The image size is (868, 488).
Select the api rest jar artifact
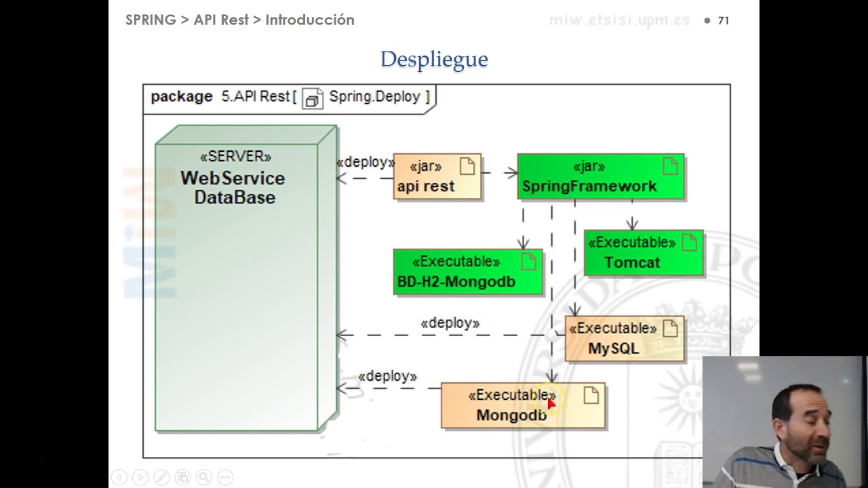tap(437, 177)
